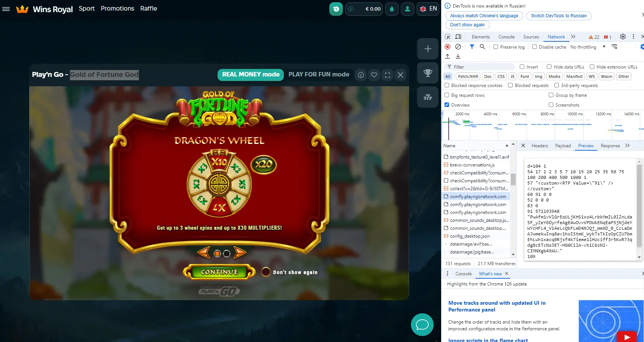
Task: Open network search magnifier icon
Action: tap(482, 47)
